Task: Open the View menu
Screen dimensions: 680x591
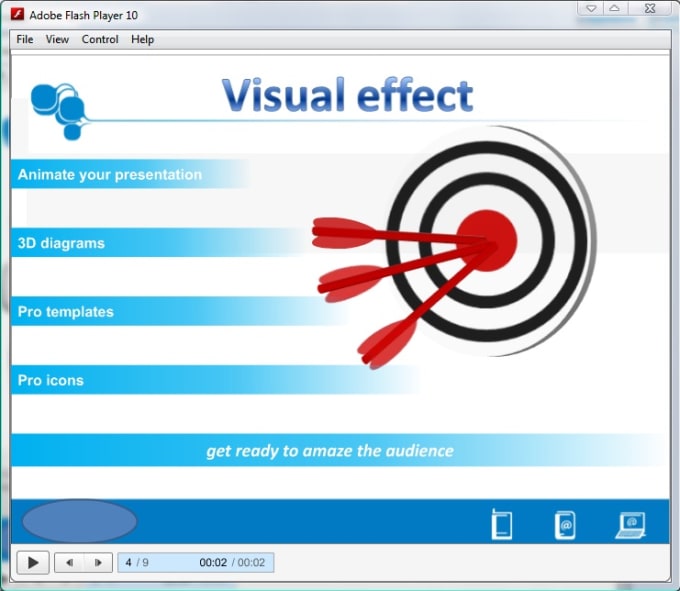Action: pyautogui.click(x=57, y=39)
